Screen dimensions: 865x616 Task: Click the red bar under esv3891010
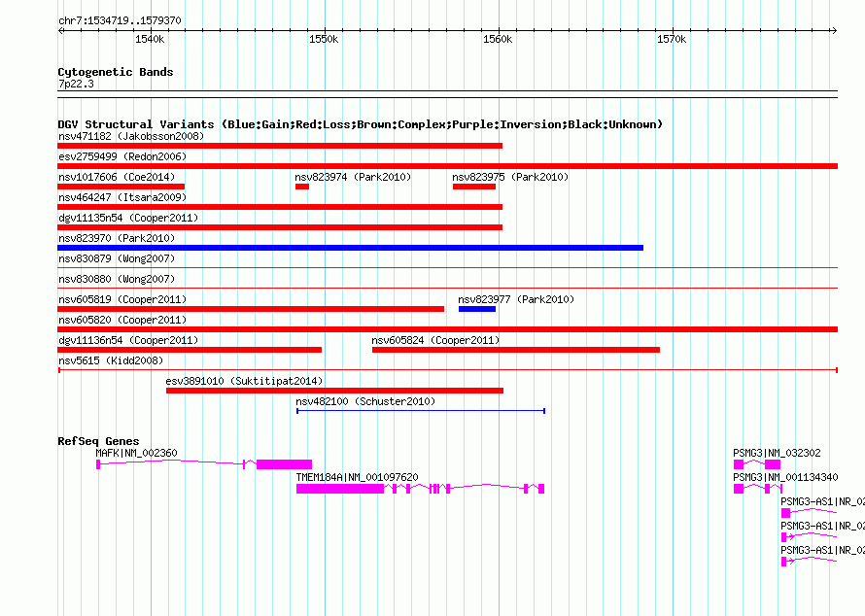coord(335,391)
